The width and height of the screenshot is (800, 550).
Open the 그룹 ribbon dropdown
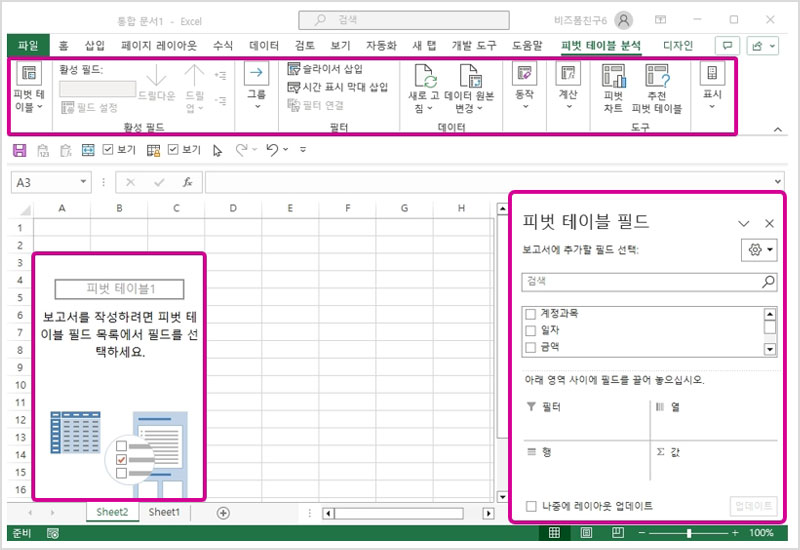[x=257, y=87]
